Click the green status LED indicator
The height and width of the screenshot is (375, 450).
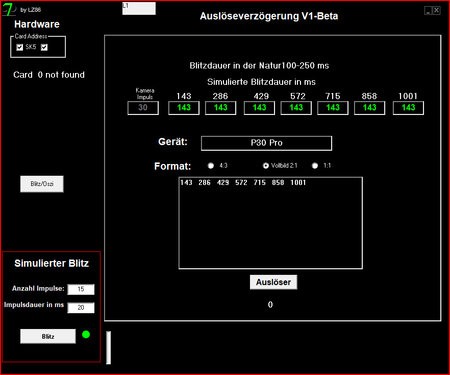86,334
